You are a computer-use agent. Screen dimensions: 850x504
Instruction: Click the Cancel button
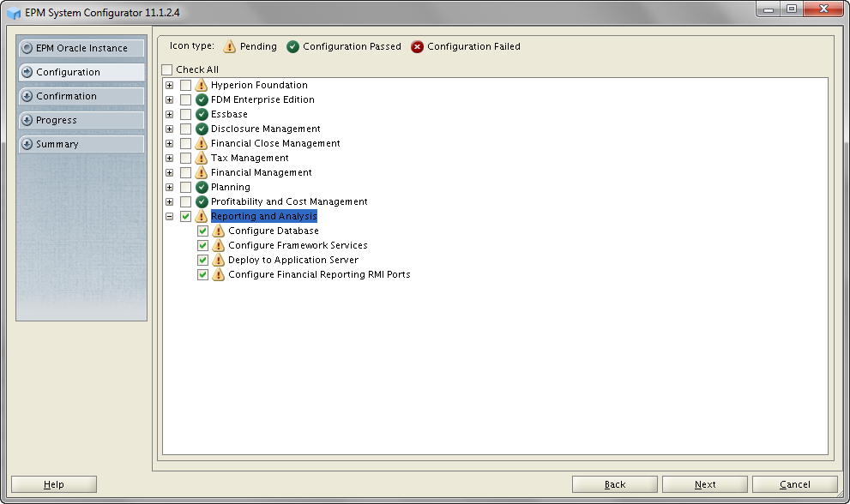click(x=795, y=484)
